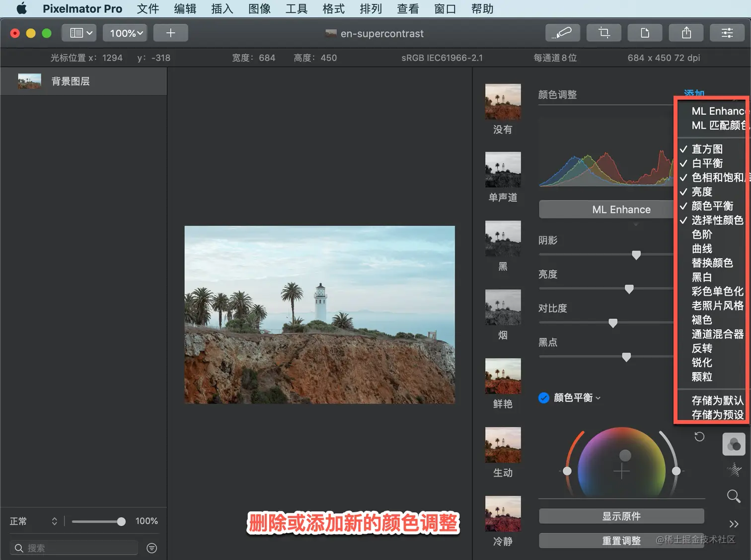Open the 插入 menu
Screen dimensions: 751x560
222,8
